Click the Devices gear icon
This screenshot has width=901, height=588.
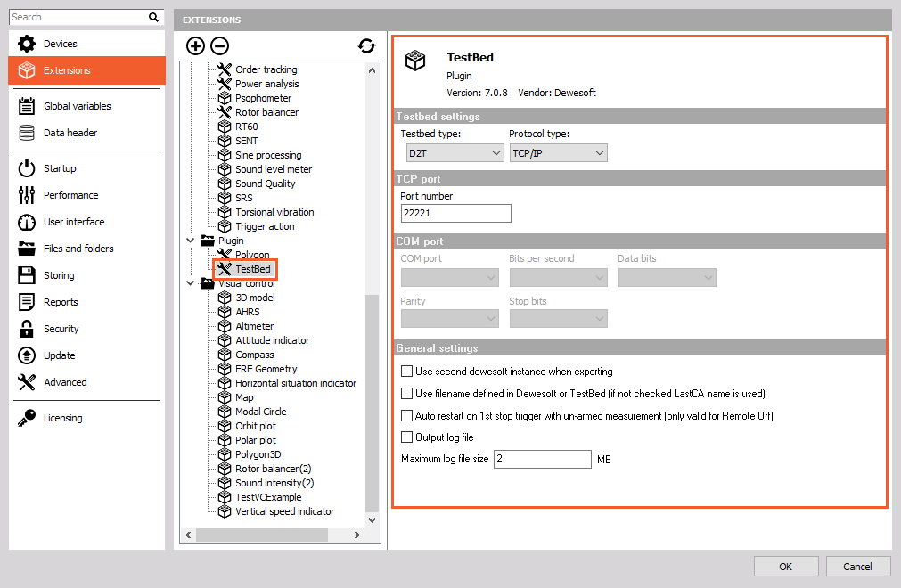pyautogui.click(x=27, y=44)
